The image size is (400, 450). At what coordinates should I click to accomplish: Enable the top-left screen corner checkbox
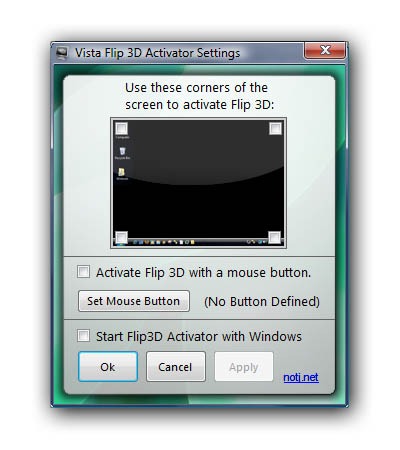121,128
